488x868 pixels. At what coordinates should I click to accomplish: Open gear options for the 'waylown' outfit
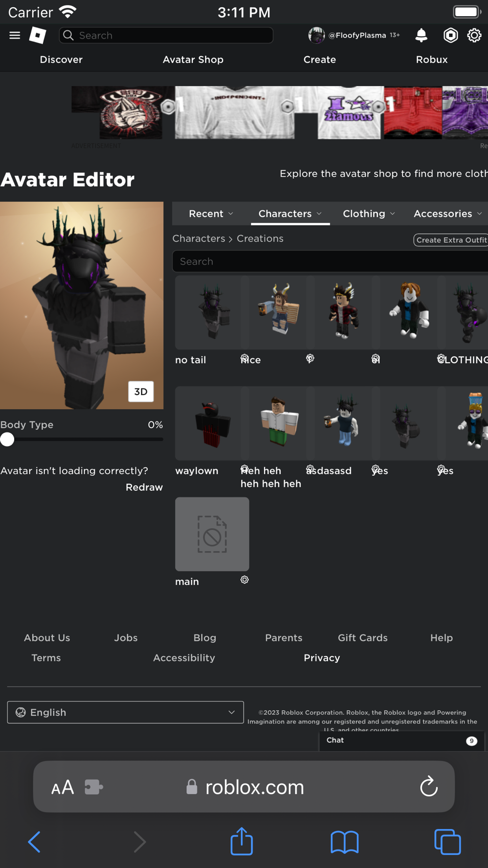tap(244, 470)
